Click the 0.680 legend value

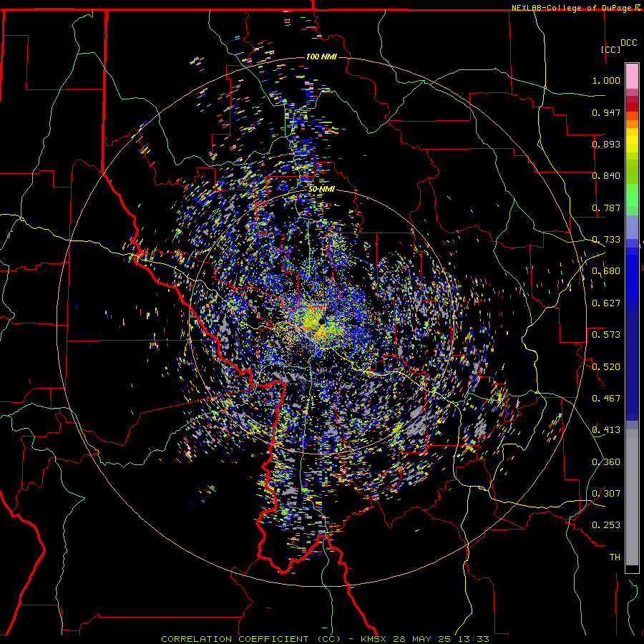[606, 271]
